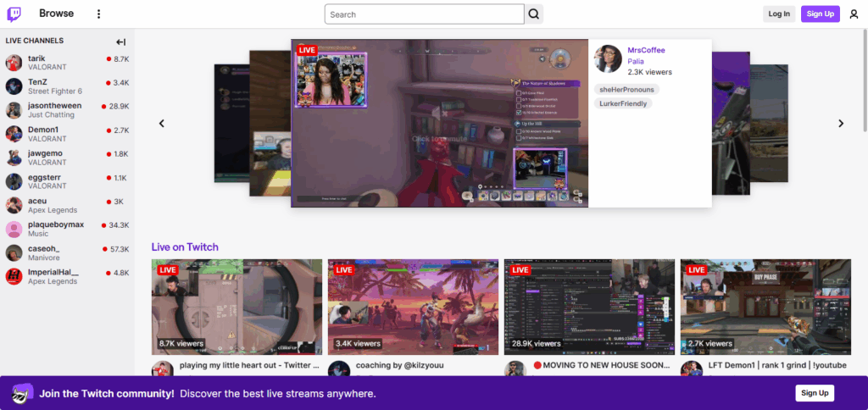The height and width of the screenshot is (410, 868).
Task: Click jawgemo's avatar in sidebar
Action: (x=14, y=158)
